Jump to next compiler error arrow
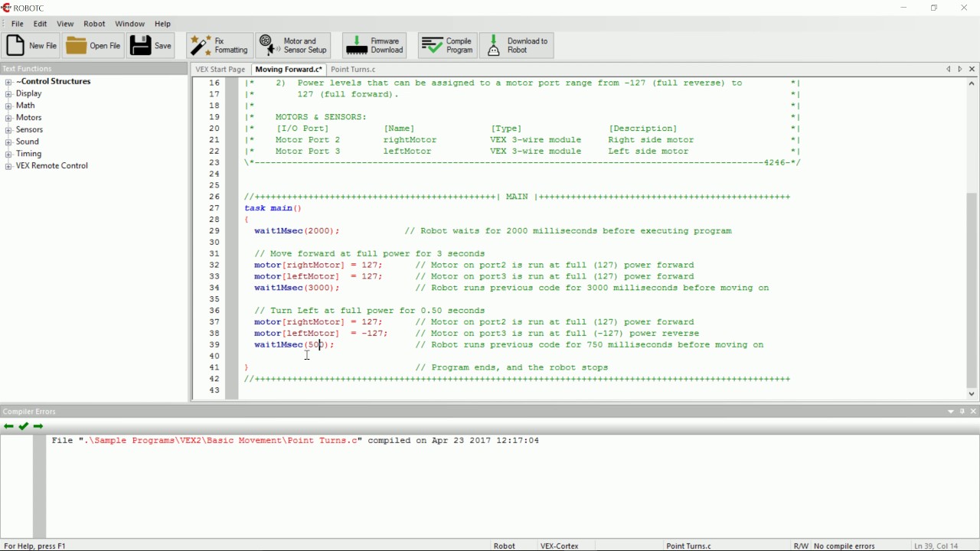Viewport: 980px width, 551px height. point(38,427)
